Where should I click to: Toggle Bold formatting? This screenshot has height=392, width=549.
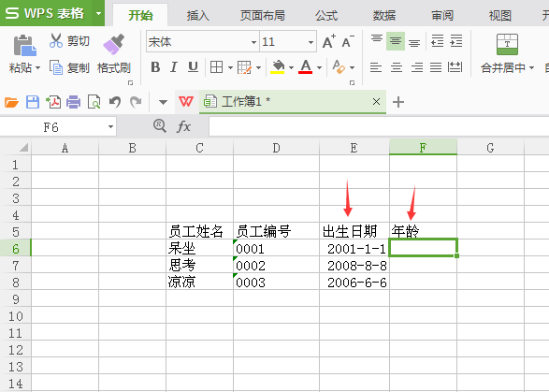155,66
